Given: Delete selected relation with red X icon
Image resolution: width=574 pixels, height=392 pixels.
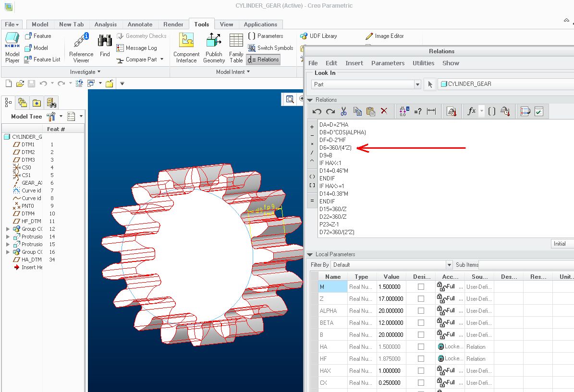Looking at the screenshot, I should pos(384,111).
